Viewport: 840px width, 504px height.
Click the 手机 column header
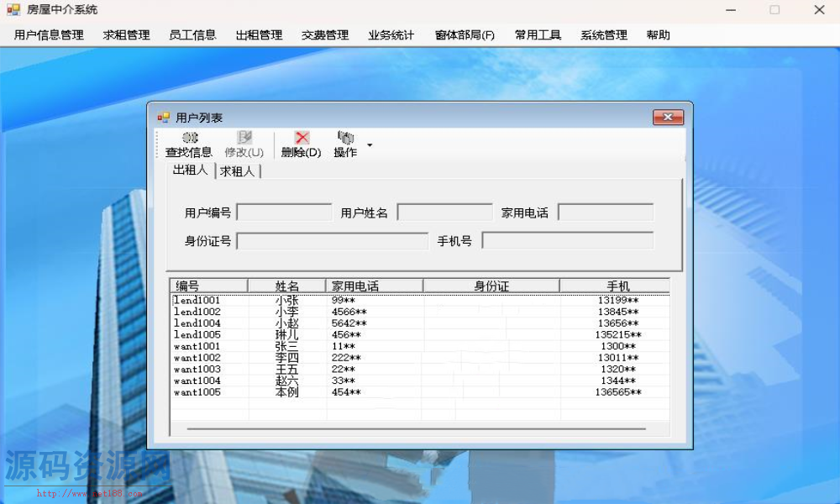617,286
